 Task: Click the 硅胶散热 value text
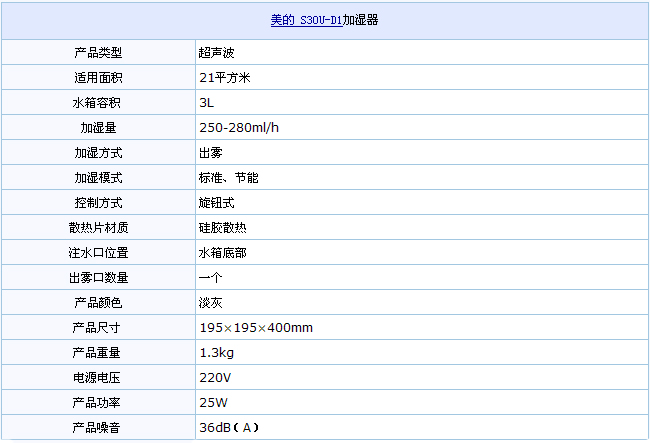tap(222, 227)
